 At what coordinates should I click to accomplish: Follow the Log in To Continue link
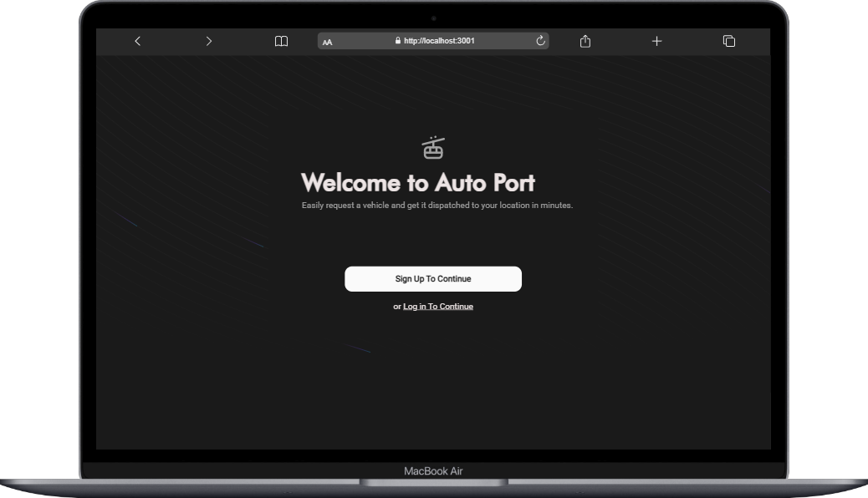(x=437, y=306)
